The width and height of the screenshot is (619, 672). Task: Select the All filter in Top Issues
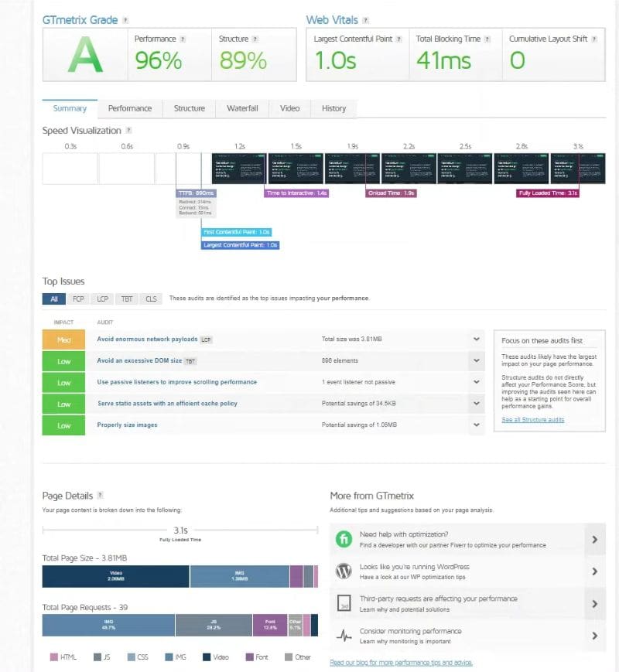coord(54,298)
